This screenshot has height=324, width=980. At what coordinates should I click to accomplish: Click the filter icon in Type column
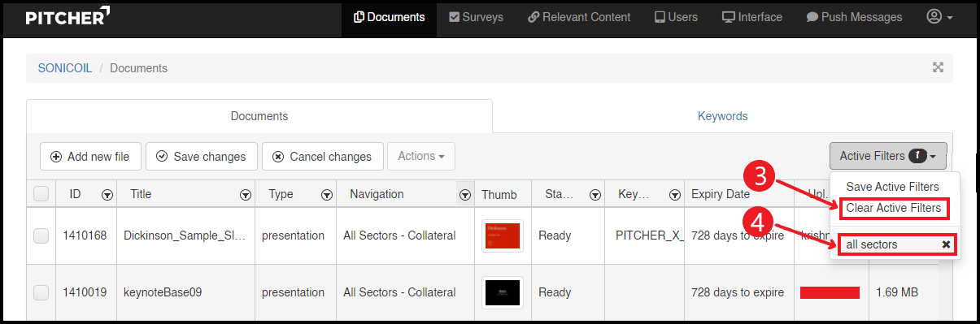click(x=326, y=195)
